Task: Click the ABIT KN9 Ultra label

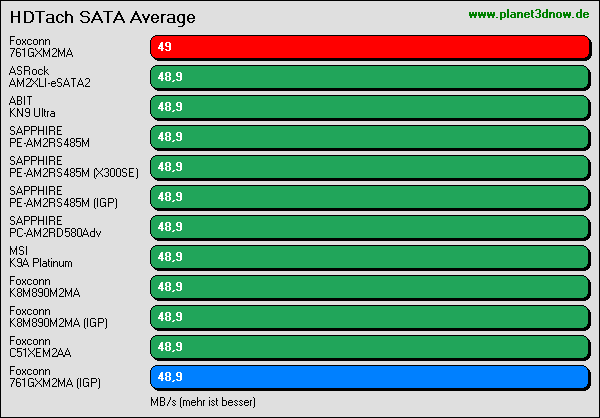Action: coord(32,107)
